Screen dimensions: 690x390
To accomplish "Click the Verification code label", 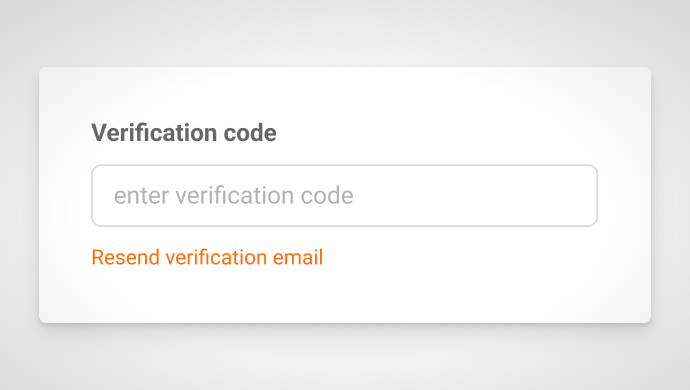I will click(x=184, y=132).
